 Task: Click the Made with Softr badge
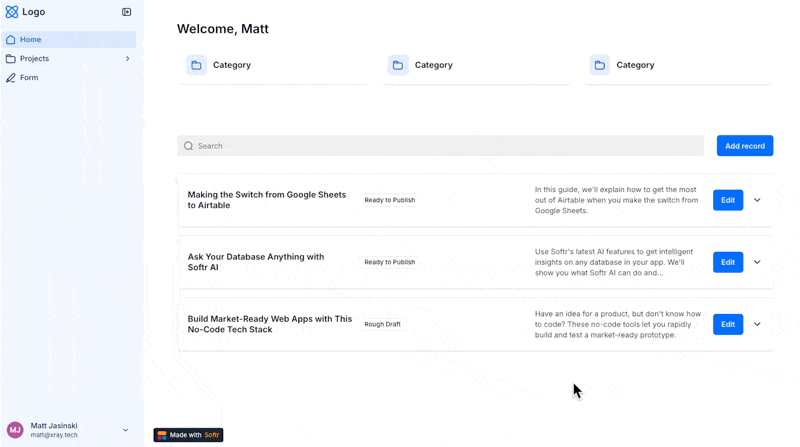point(188,435)
